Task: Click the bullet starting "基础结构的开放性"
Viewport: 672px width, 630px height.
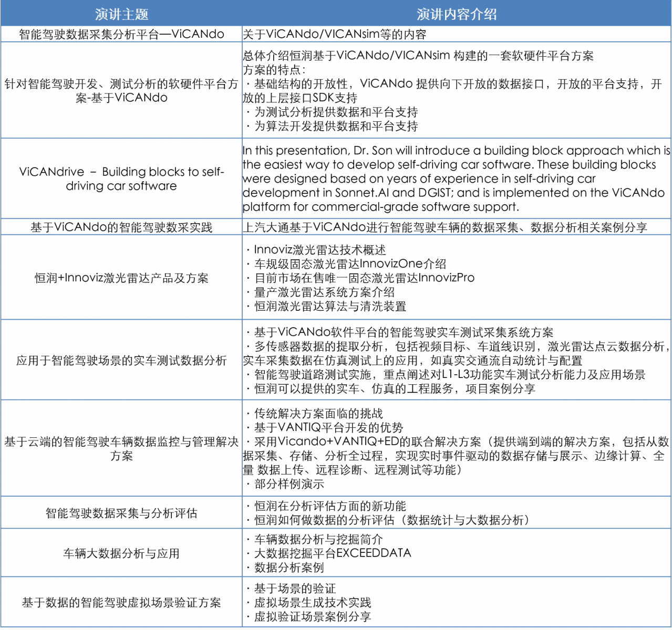Action: click(452, 91)
